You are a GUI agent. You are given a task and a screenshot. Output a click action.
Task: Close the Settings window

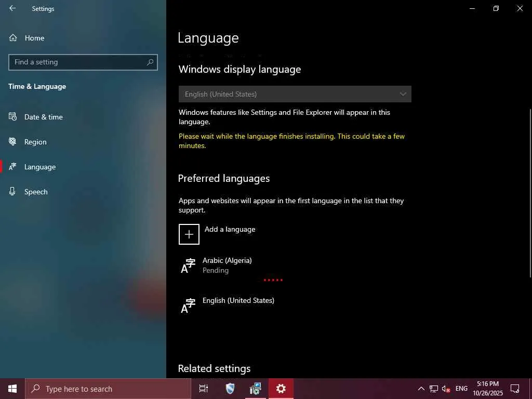(520, 8)
